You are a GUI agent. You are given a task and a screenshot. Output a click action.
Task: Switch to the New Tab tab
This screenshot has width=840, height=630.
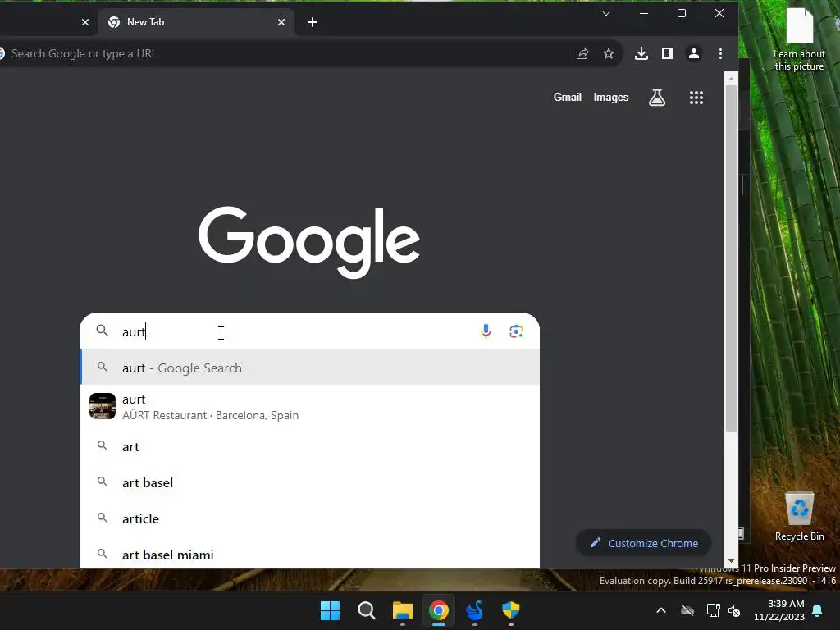(x=195, y=22)
